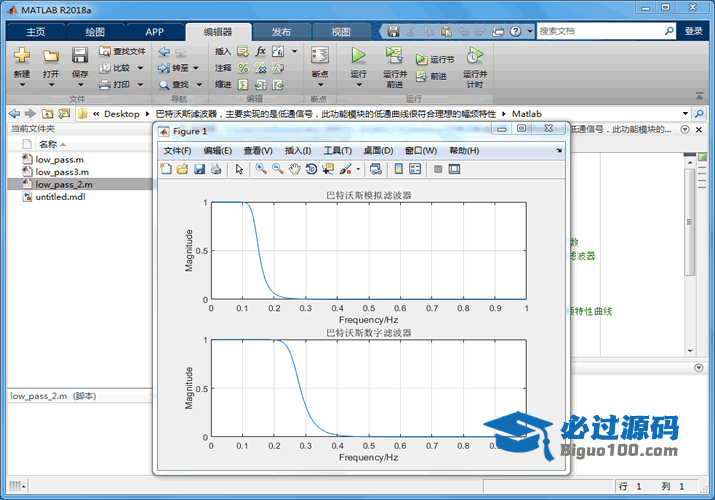Click the Help question mark icon

coord(515,31)
